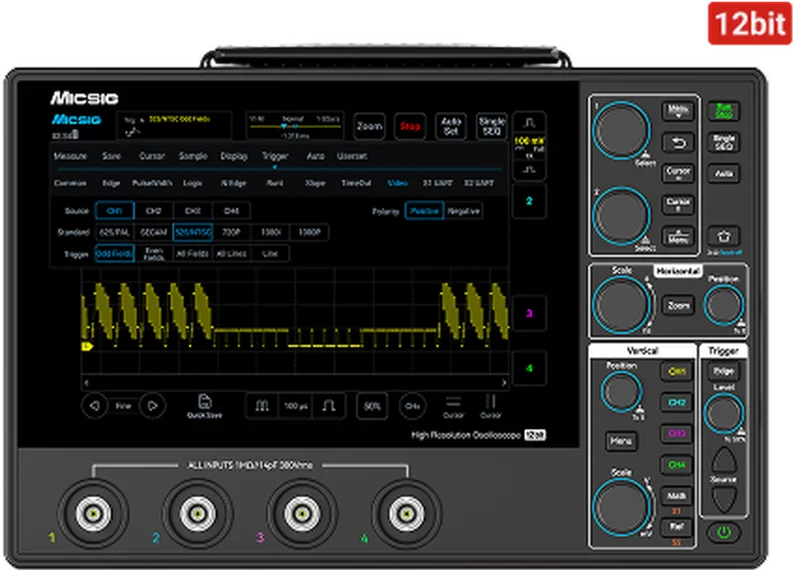Screen dimensions: 800x570
Task: Tap the on-screen Zoom button
Action: 369,126
